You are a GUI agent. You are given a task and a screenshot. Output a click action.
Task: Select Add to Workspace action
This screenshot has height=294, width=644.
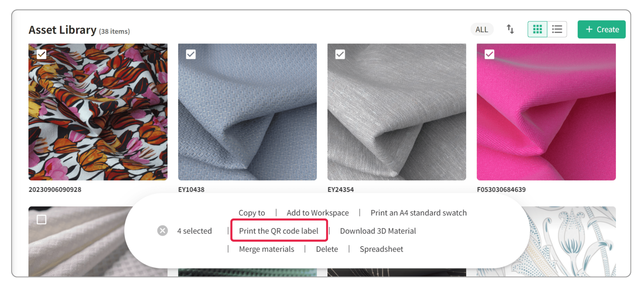tap(317, 213)
